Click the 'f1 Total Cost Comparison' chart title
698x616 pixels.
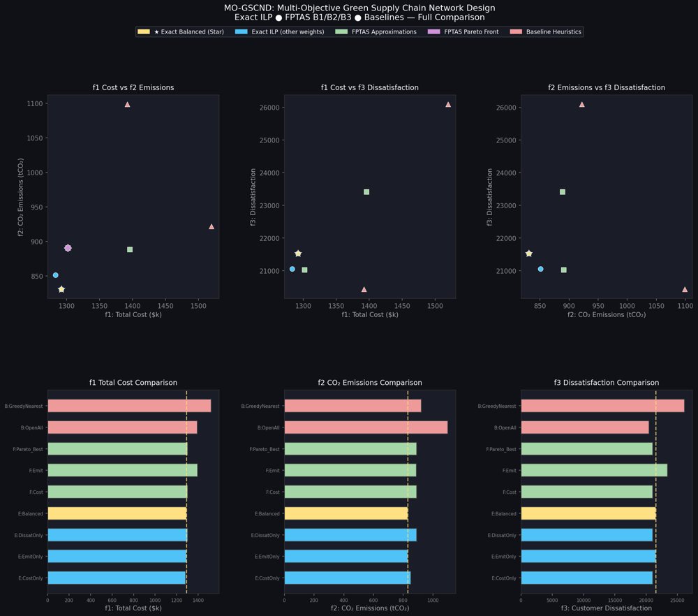point(133,383)
